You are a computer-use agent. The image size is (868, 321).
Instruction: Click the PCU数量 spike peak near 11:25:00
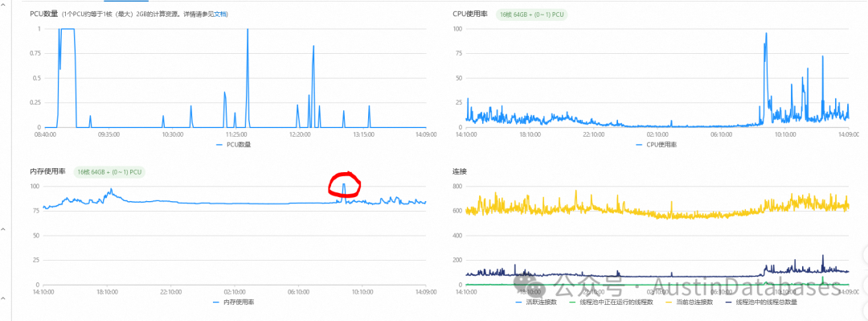[248, 30]
